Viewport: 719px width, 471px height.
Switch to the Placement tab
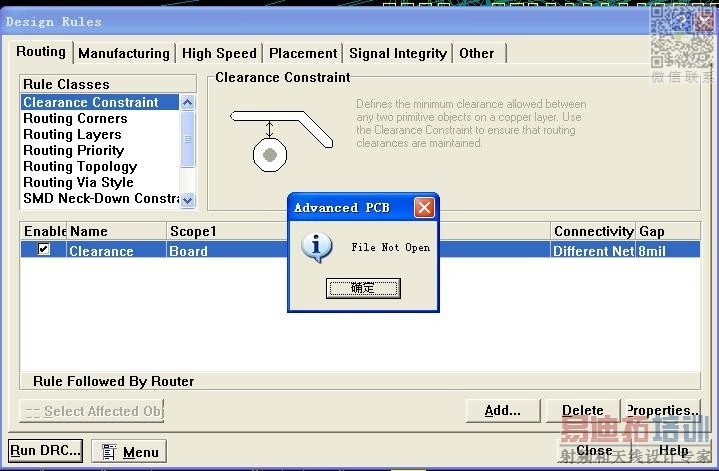point(303,53)
